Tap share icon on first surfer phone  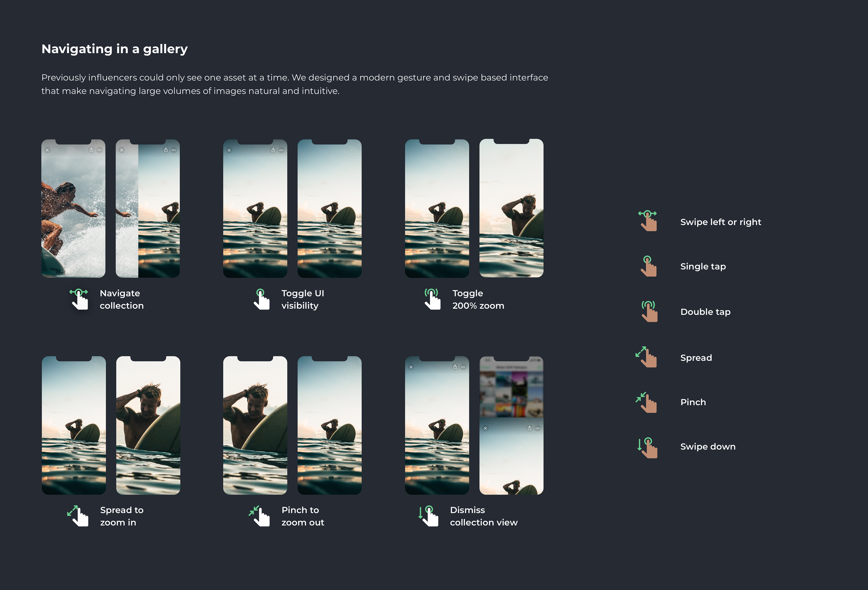pos(91,150)
